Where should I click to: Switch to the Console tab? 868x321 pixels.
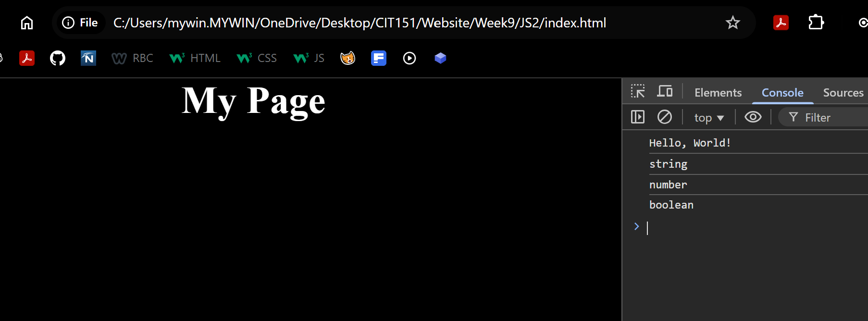pyautogui.click(x=782, y=92)
